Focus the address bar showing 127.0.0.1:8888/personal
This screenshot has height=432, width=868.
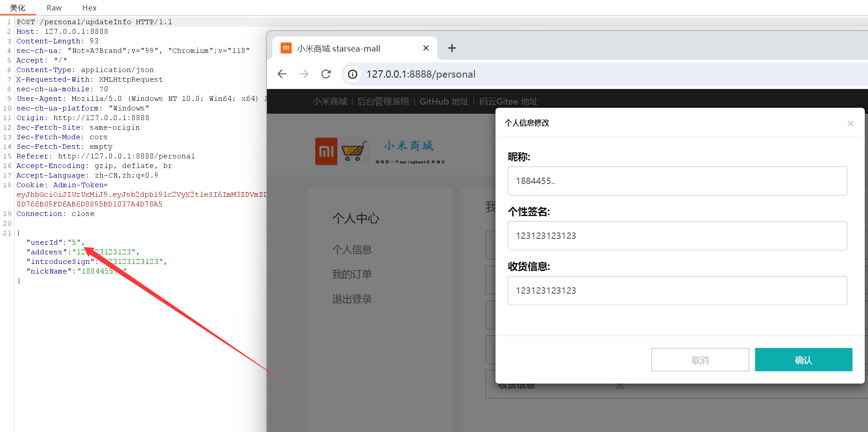point(421,74)
